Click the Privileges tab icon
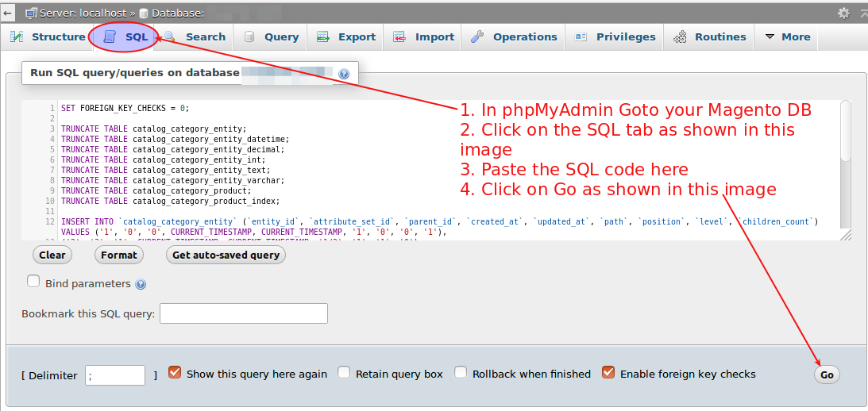The width and height of the screenshot is (868, 411). [x=581, y=37]
